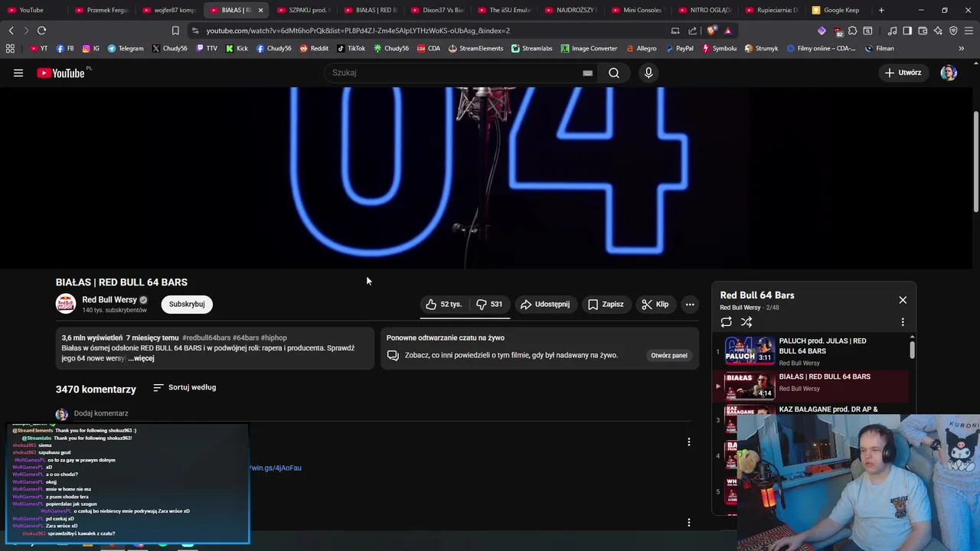Open Red Bull Wersy channel name link

click(x=109, y=300)
